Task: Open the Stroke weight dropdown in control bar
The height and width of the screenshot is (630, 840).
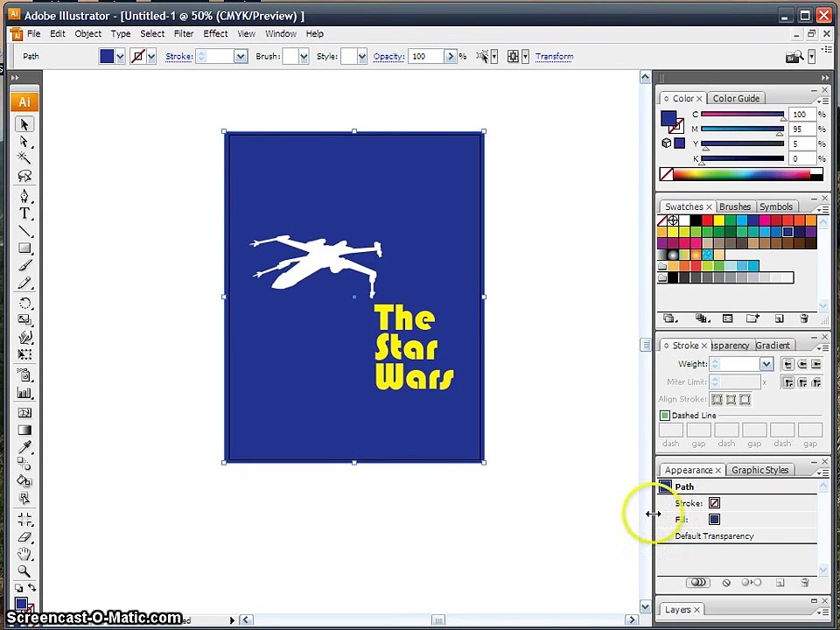Action: coord(241,56)
